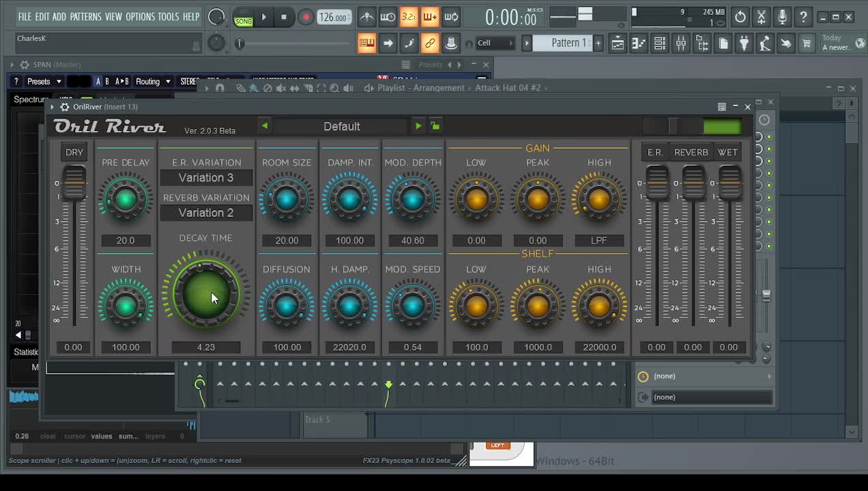Click the stop button in transport
This screenshot has height=491, width=868.
click(284, 17)
